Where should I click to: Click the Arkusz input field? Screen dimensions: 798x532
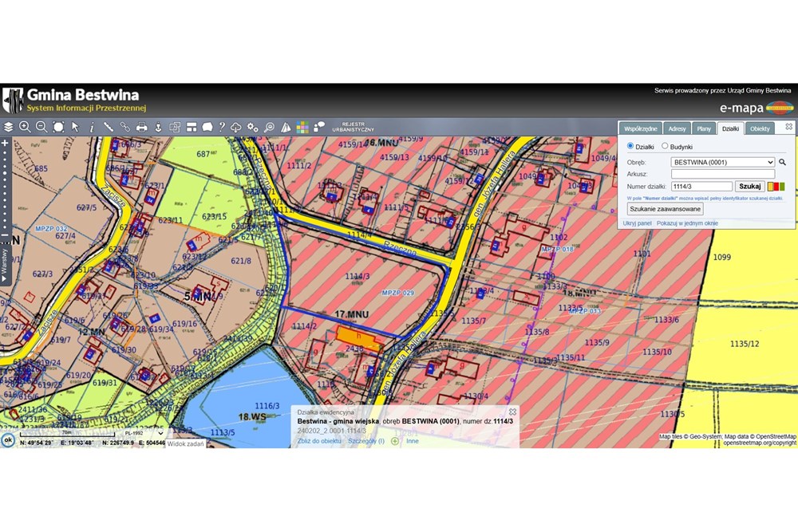click(722, 174)
